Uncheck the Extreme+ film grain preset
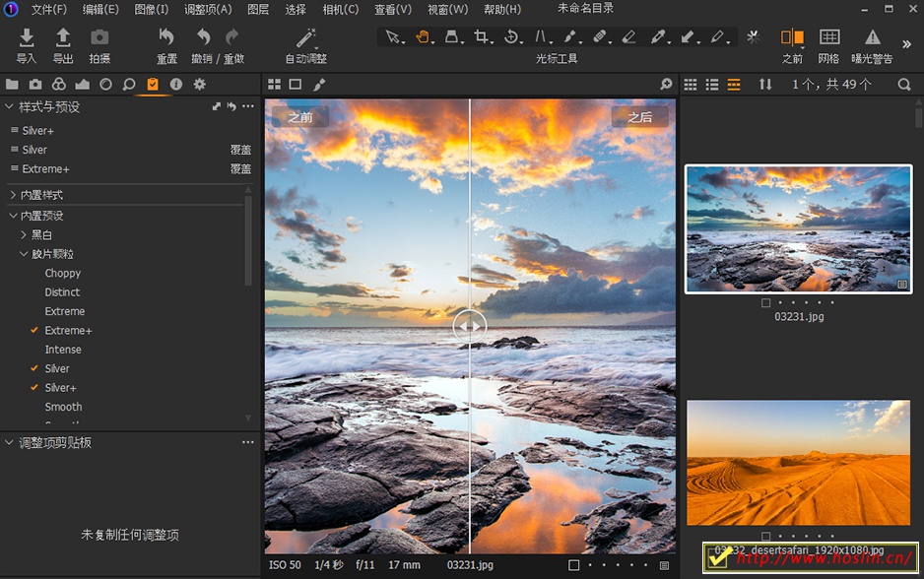924x579 pixels. tap(36, 330)
